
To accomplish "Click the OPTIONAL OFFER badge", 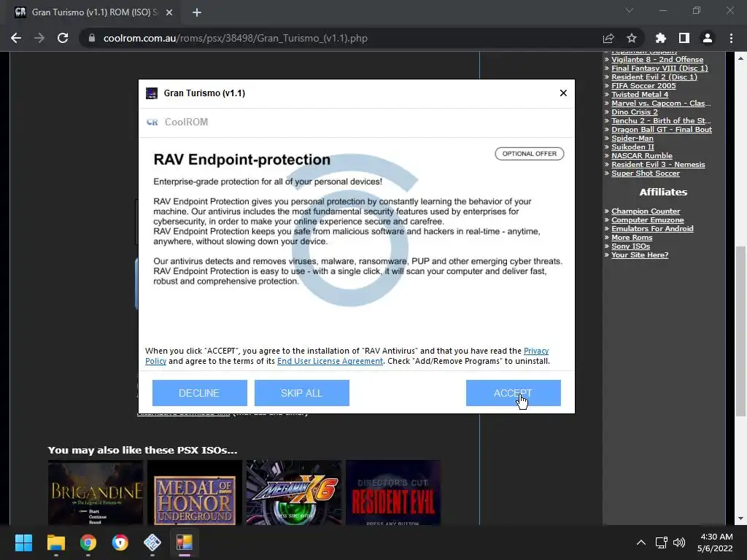I will tap(530, 154).
